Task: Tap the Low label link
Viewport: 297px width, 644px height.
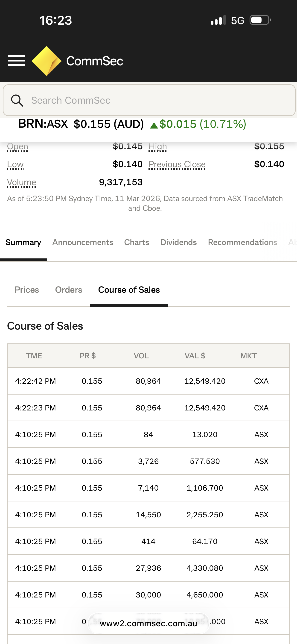Action: pyautogui.click(x=15, y=164)
